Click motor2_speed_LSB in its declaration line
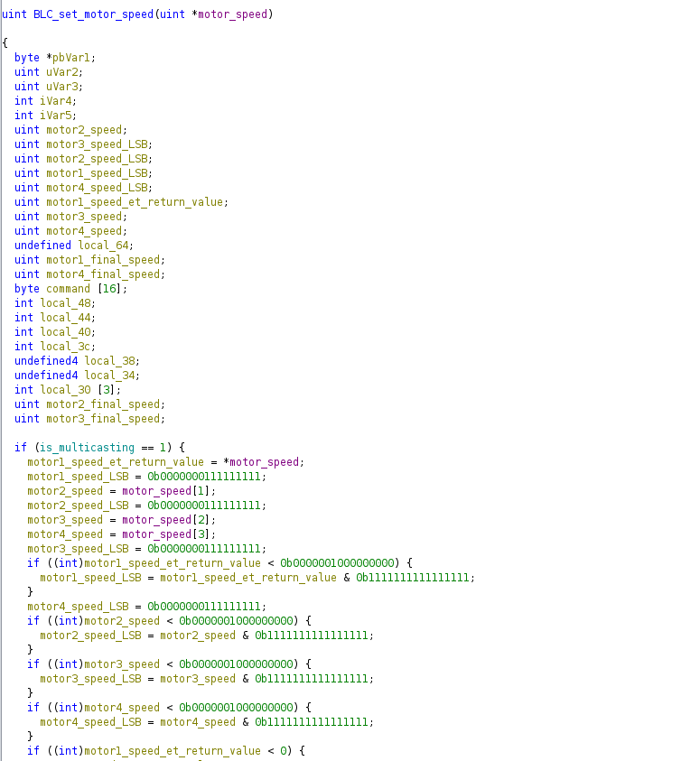The height and width of the screenshot is (761, 700). pos(97,159)
